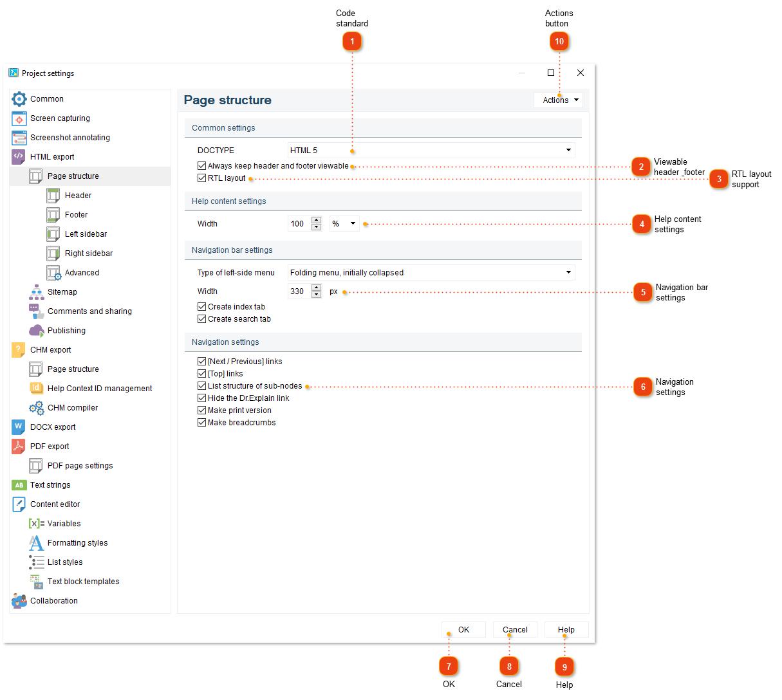The width and height of the screenshot is (782, 700).
Task: Close the Project settings window
Action: (x=581, y=73)
